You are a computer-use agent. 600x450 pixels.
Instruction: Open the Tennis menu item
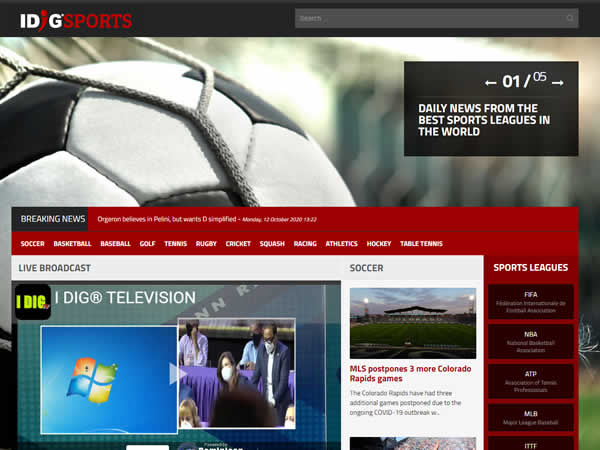[x=176, y=244]
